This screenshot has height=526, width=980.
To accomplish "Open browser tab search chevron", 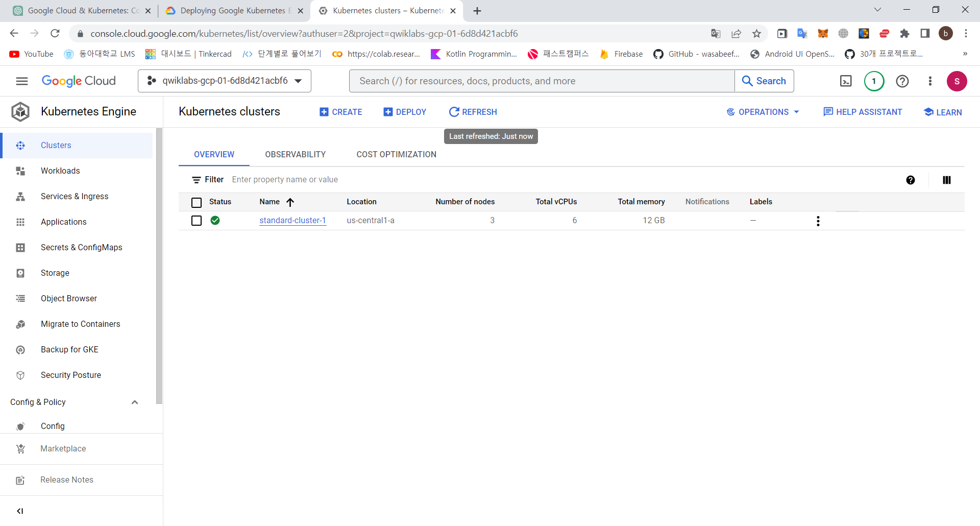I will [x=878, y=10].
